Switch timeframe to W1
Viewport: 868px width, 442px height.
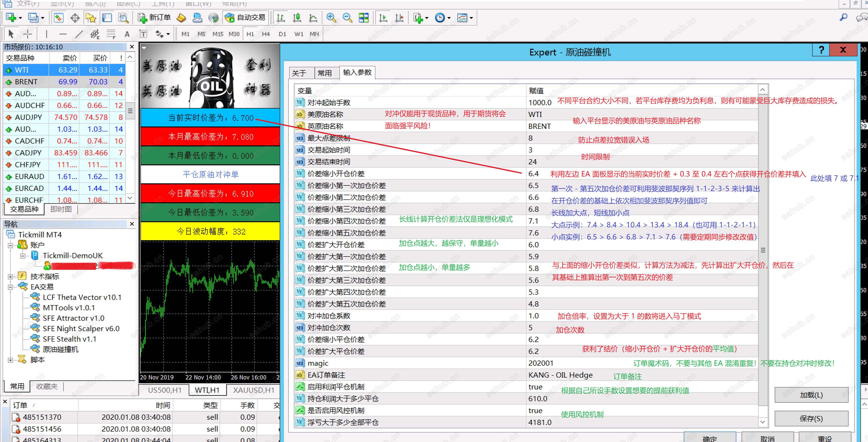click(299, 34)
